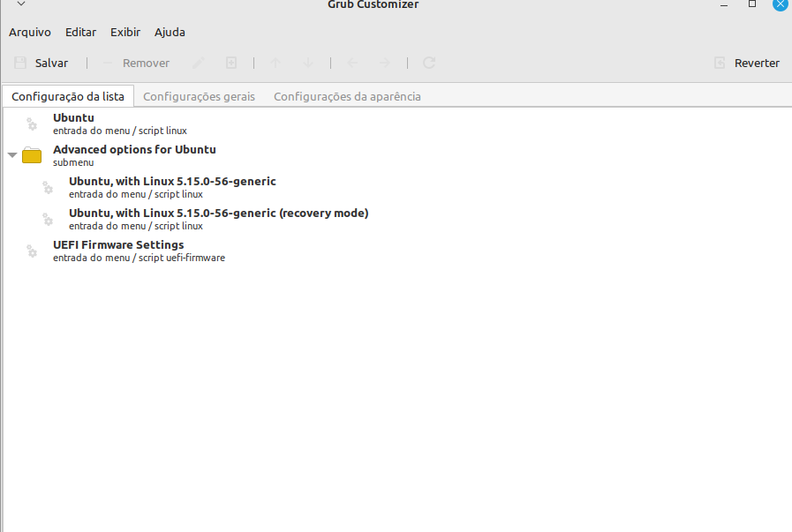This screenshot has height=532, width=792.
Task: Select the recovery mode entry
Action: 397,219
